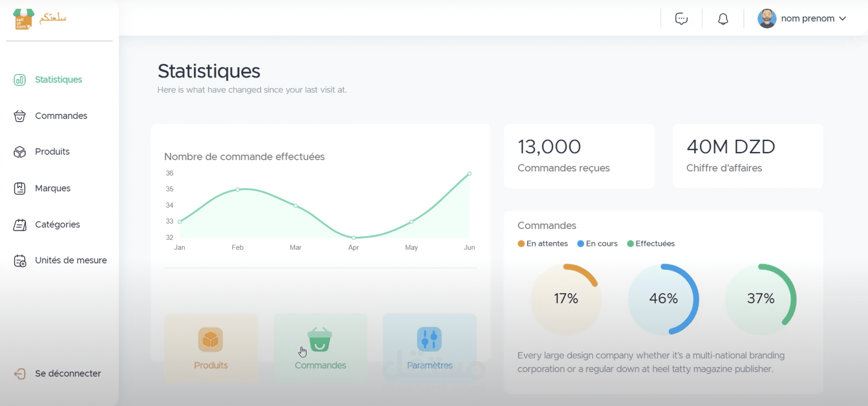868x406 pixels.
Task: Select the Produits box icon
Action: [19, 152]
